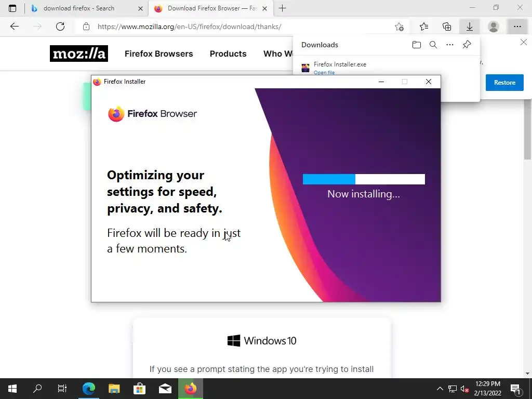The height and width of the screenshot is (399, 532).
Task: Click the Restore button
Action: pyautogui.click(x=504, y=83)
